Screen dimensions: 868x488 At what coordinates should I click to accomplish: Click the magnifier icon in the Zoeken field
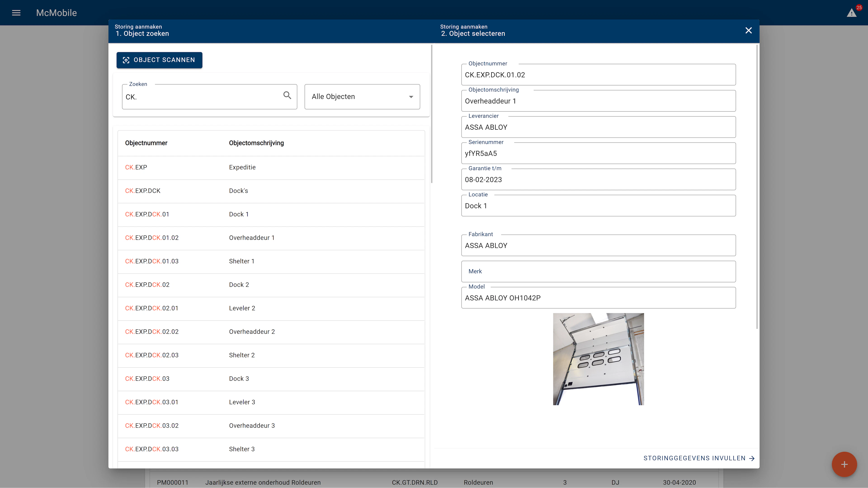(x=288, y=96)
